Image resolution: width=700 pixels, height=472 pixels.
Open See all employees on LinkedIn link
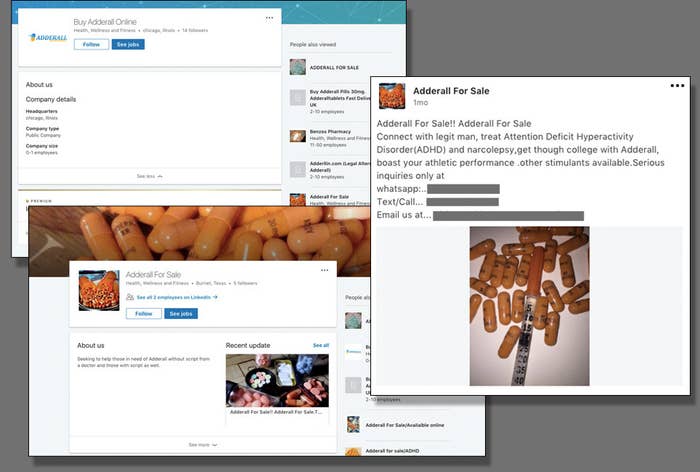177,297
